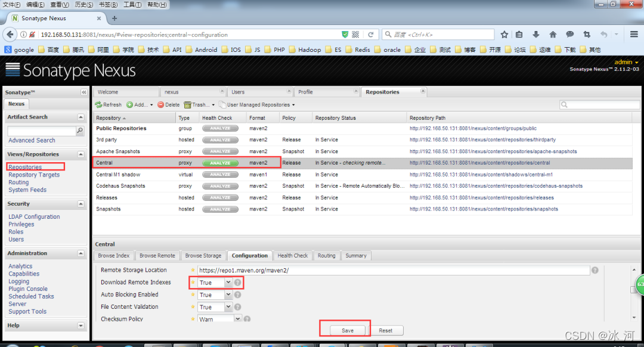
Task: Expand the Help panel
Action: [81, 326]
